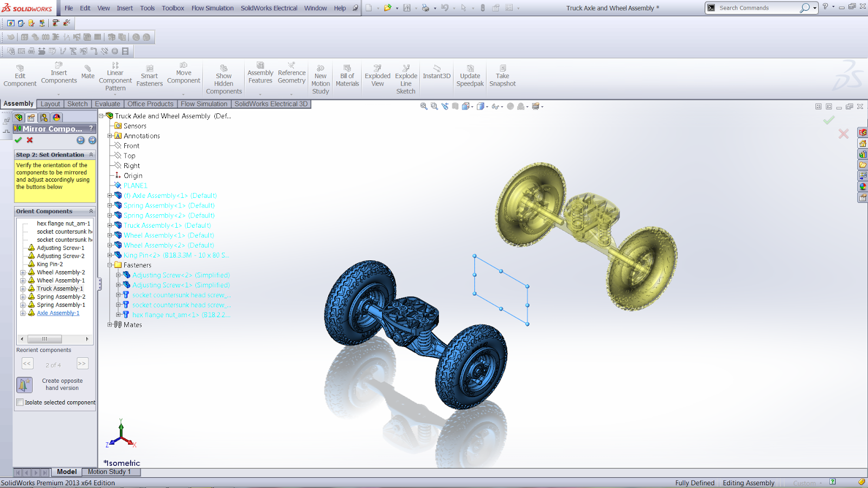Select the Front plane in feature tree

point(131,146)
